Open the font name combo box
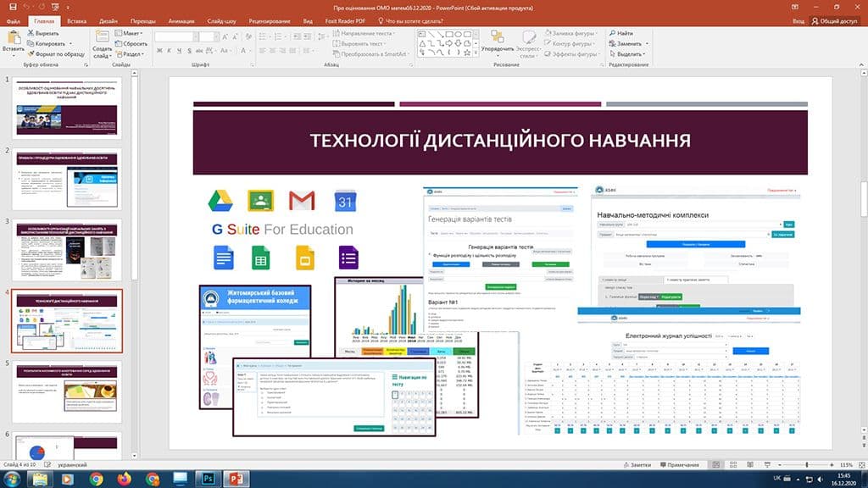The image size is (868, 488). (176, 36)
